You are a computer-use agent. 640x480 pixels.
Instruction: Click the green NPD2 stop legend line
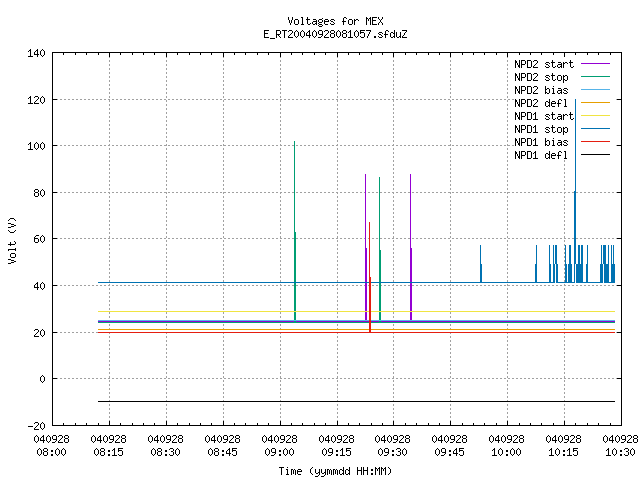(x=596, y=76)
